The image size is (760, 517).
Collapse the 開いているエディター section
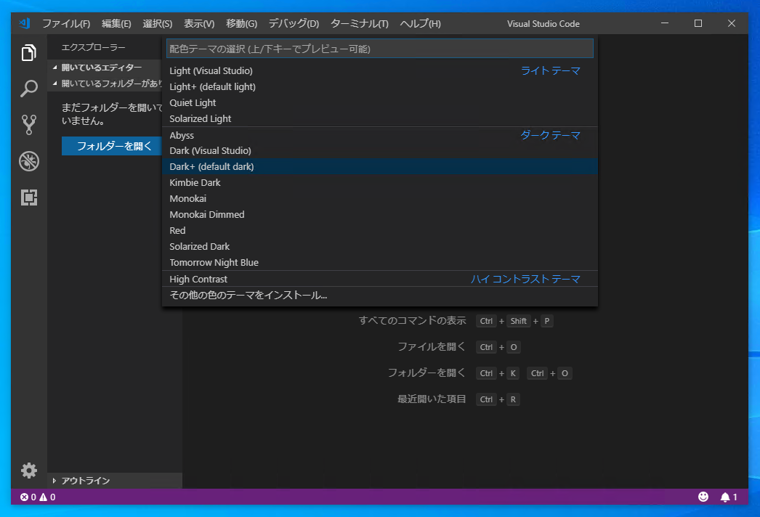105,67
